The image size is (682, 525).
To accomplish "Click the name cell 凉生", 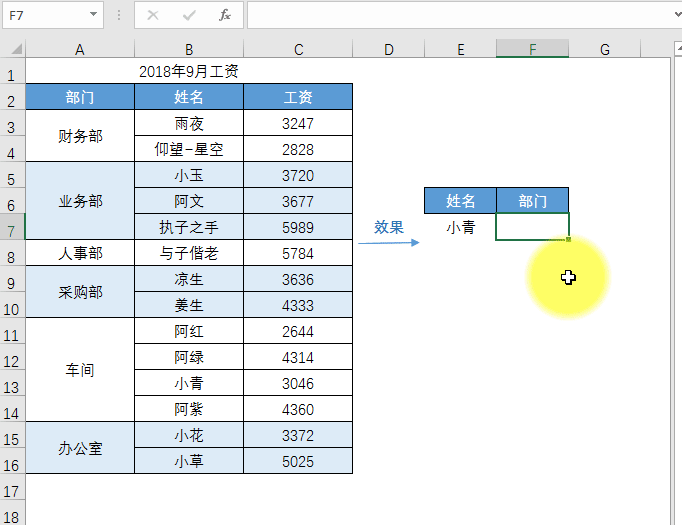I will point(189,279).
